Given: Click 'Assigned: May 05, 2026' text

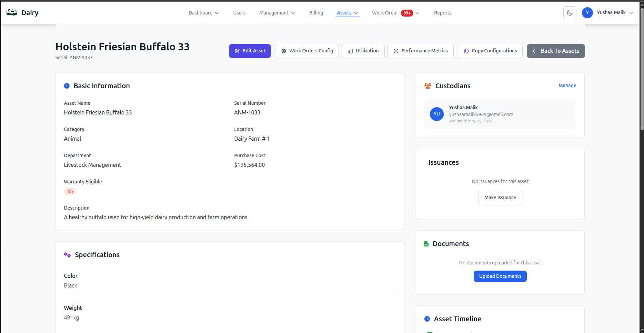Looking at the screenshot, I should 471,121.
